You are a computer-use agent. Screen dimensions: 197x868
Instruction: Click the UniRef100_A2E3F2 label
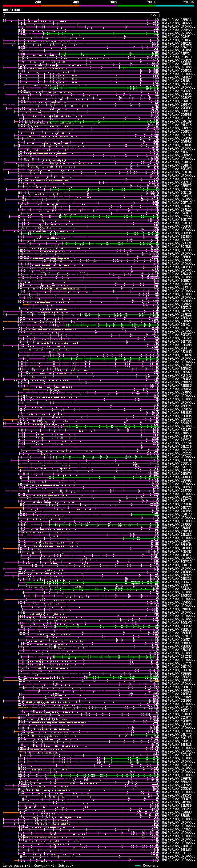[177, 183]
